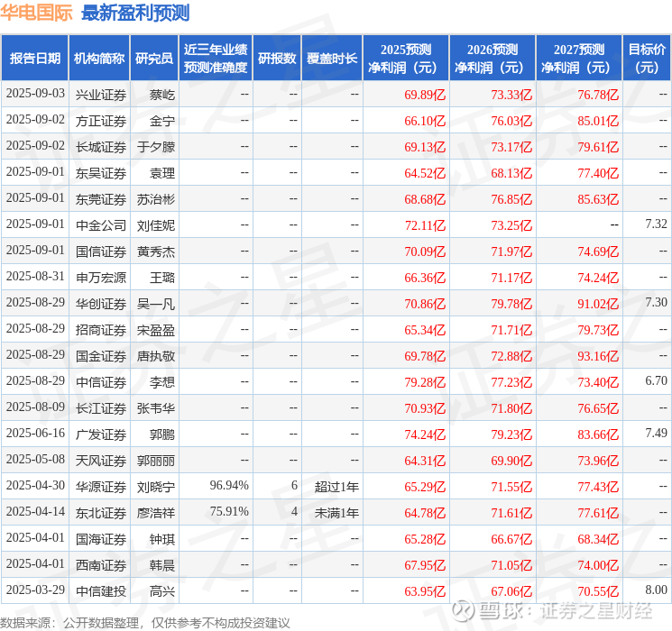Click the date 2025-09-03
The height and width of the screenshot is (631, 672).
(35, 94)
